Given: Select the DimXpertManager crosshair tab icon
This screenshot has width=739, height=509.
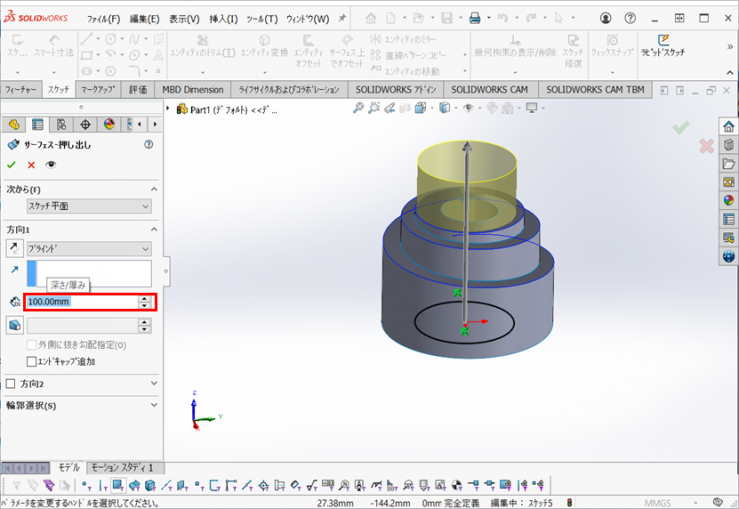Looking at the screenshot, I should [85, 124].
